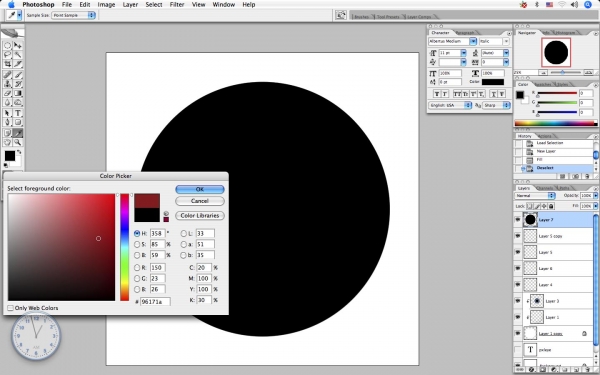Click the Load Selection history state
This screenshot has height=375, width=600.
(554, 143)
